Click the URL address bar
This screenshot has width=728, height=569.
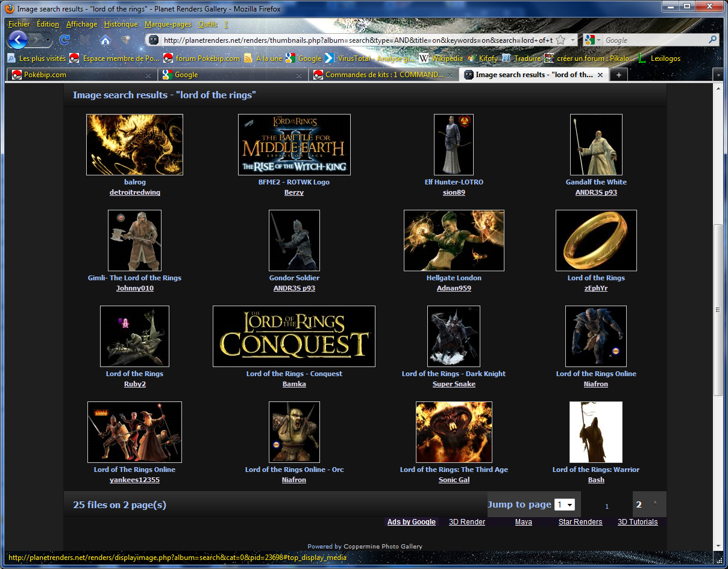pos(357,40)
